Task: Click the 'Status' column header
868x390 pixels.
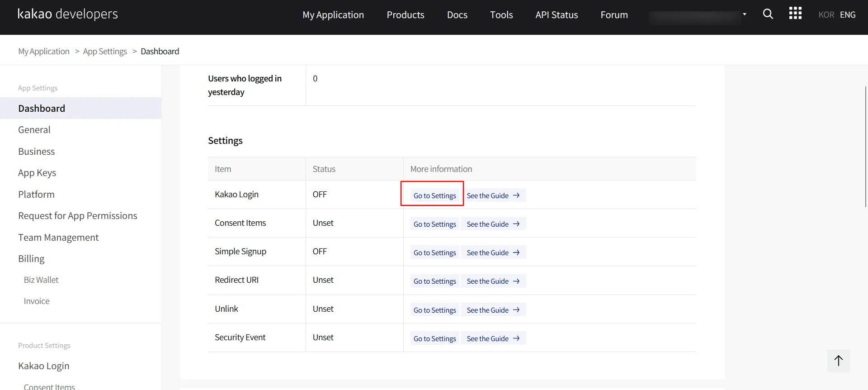Action: click(354, 169)
